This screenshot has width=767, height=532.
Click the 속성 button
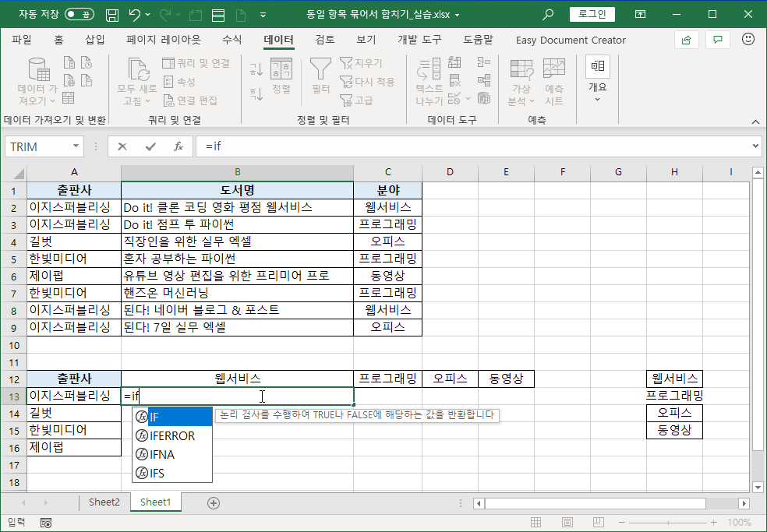coord(179,82)
